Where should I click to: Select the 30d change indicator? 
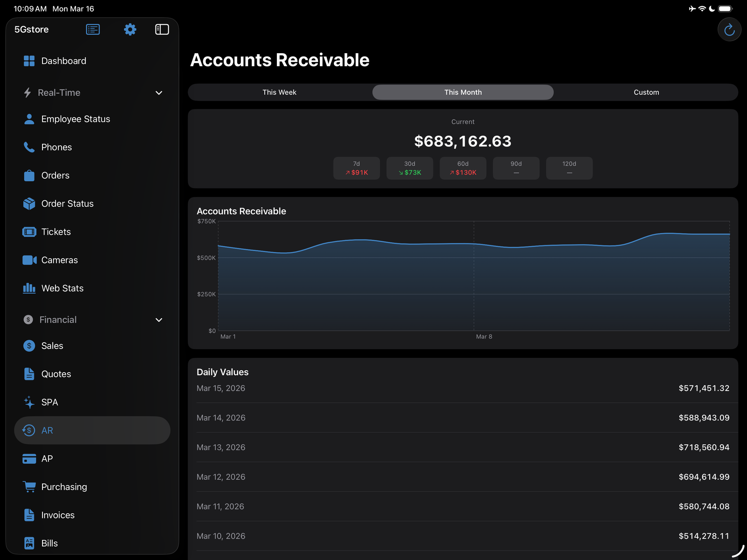click(409, 168)
